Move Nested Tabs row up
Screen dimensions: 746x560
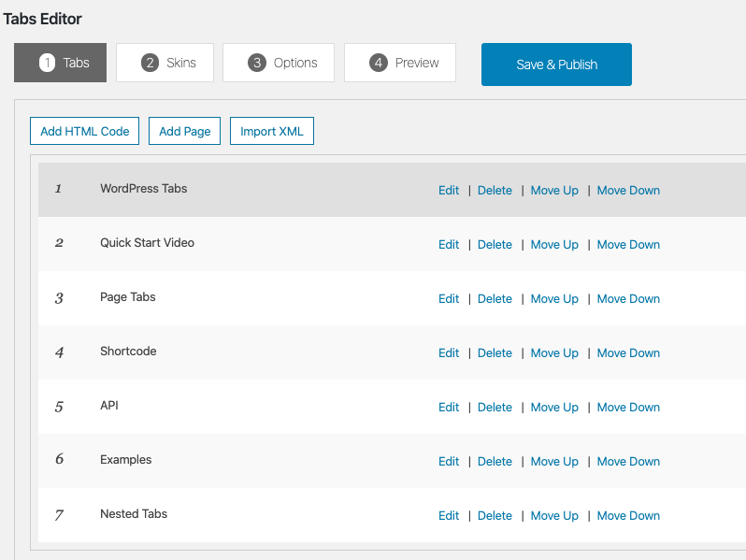554,515
